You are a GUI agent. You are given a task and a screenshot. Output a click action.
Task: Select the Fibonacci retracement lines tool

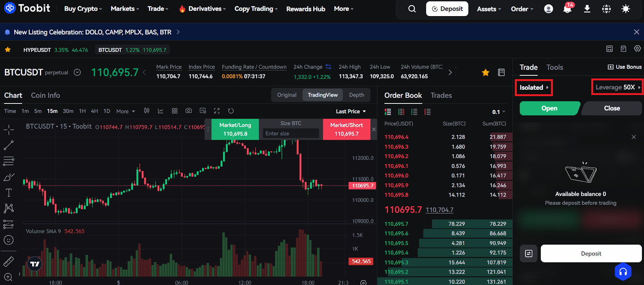(8, 161)
